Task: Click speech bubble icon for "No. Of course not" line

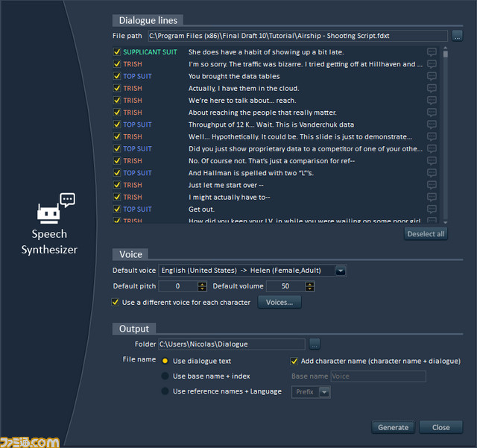Action: 432,161
